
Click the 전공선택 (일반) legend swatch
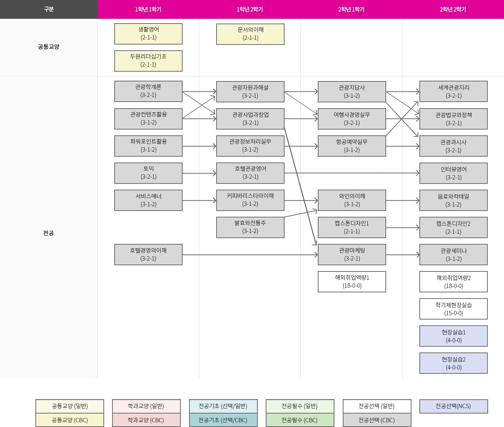[377, 406]
